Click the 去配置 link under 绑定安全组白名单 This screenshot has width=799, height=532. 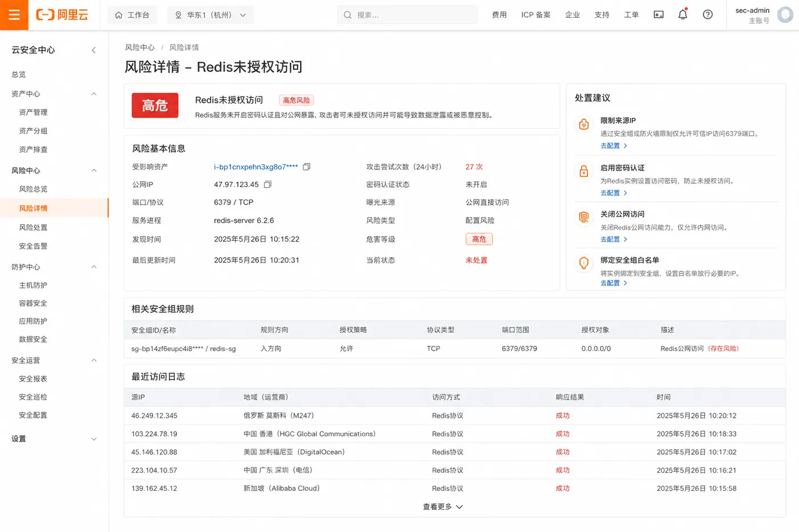pyautogui.click(x=614, y=283)
